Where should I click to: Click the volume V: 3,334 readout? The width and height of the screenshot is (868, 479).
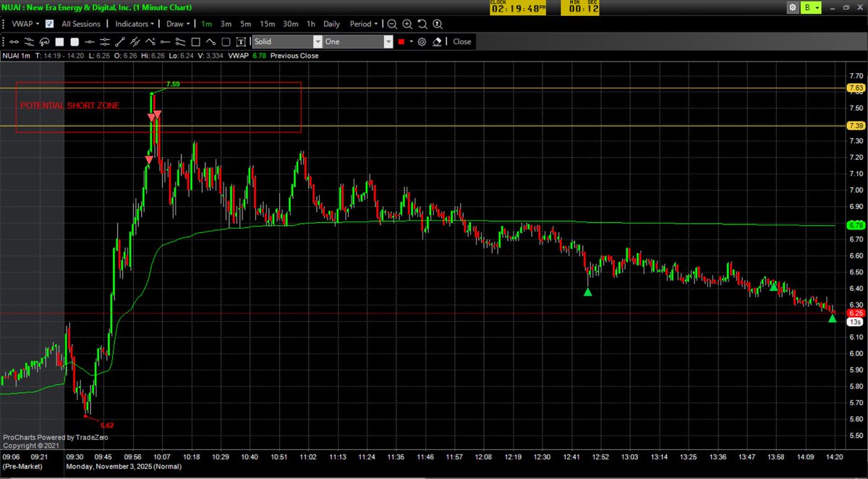[x=210, y=56]
